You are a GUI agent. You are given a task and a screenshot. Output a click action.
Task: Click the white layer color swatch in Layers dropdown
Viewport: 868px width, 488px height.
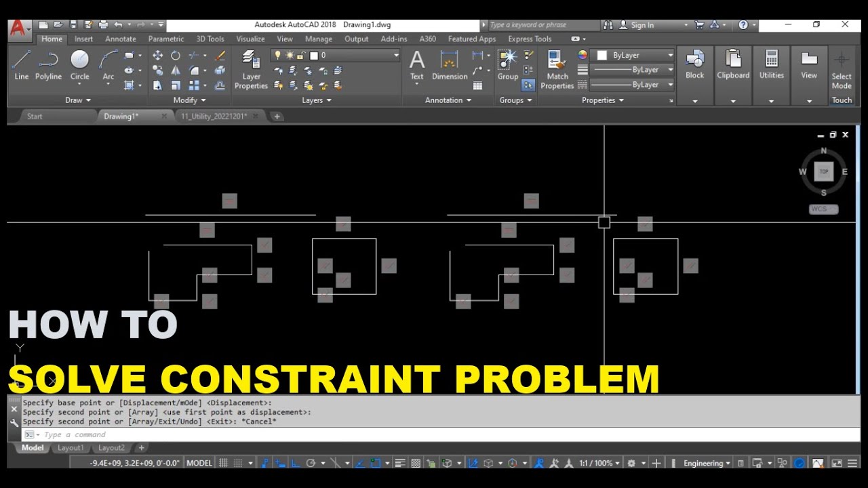[313, 55]
